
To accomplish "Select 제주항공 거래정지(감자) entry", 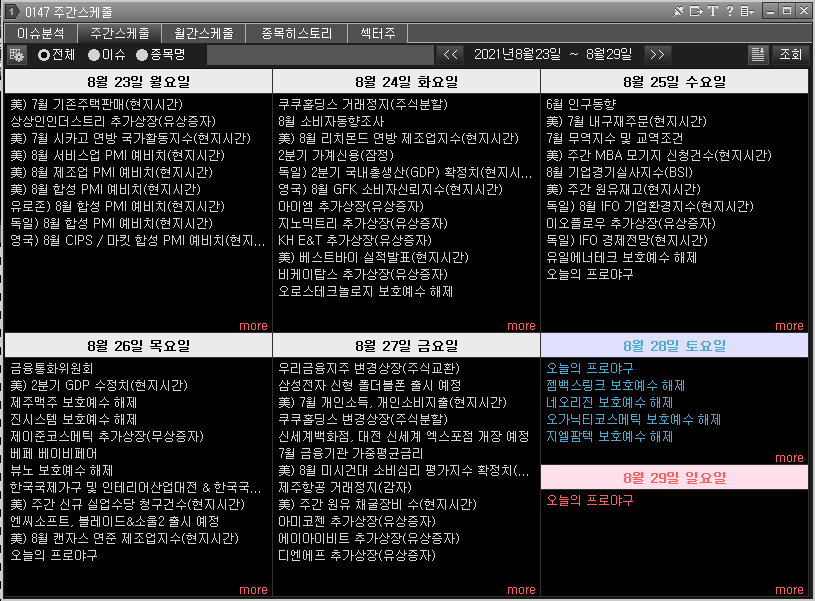I will click(345, 488).
